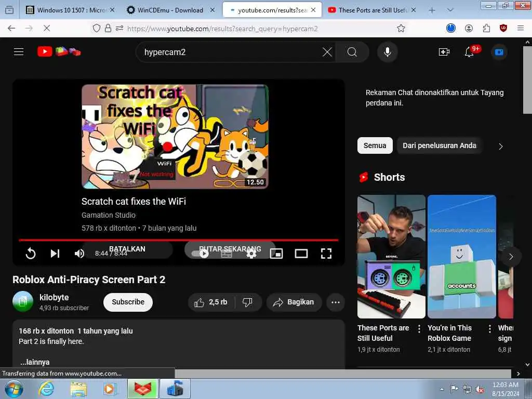Clear the hypercam2 search text
Screen dimensions: 532x399
[327, 52]
